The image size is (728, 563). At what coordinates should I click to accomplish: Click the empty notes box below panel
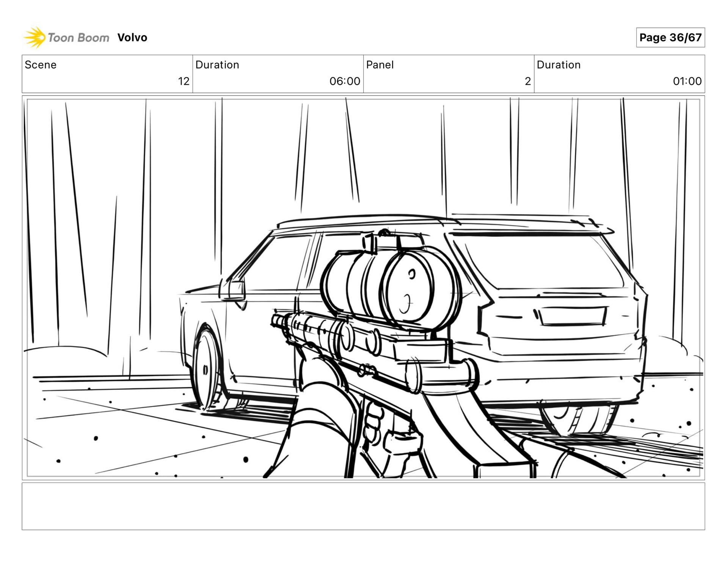(363, 506)
